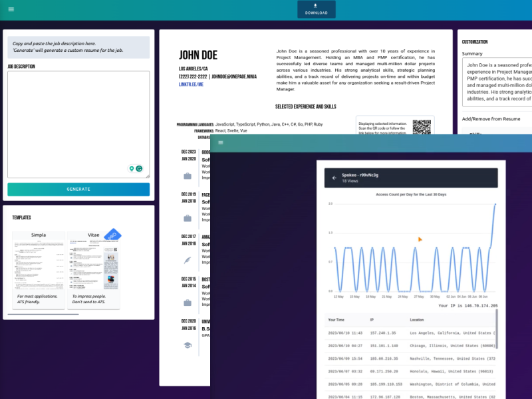Select row with Honolulu, Hawaii location

point(410,372)
